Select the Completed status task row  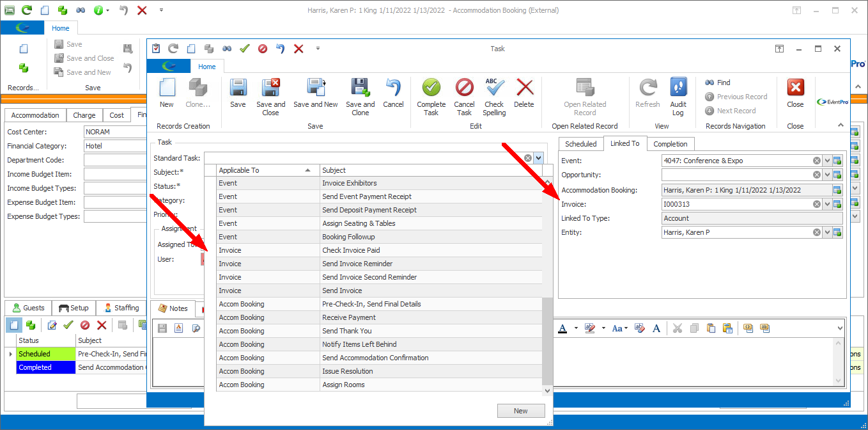(x=76, y=367)
